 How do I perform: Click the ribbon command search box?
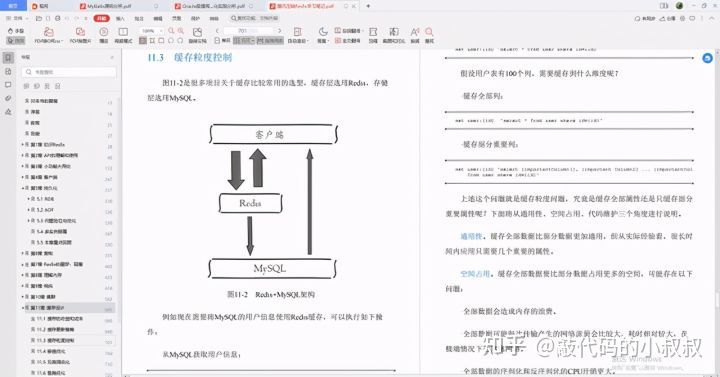coord(254,18)
